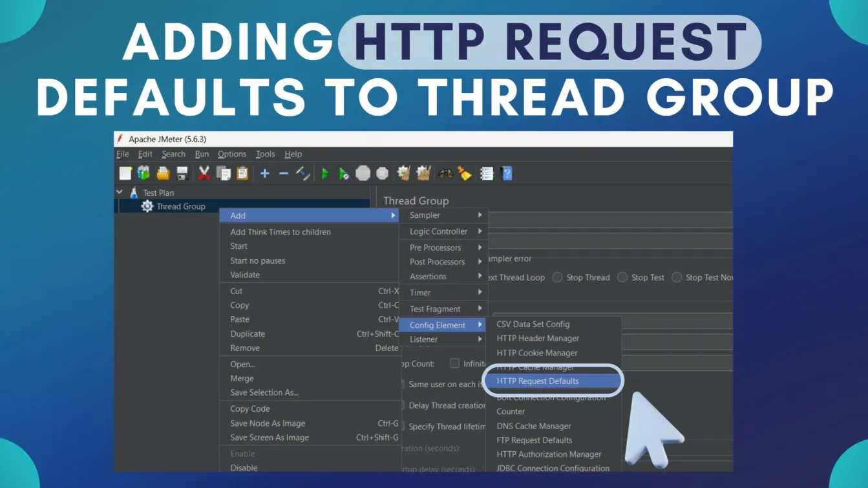
Task: Click the Open folder toolbar icon
Action: [x=163, y=173]
